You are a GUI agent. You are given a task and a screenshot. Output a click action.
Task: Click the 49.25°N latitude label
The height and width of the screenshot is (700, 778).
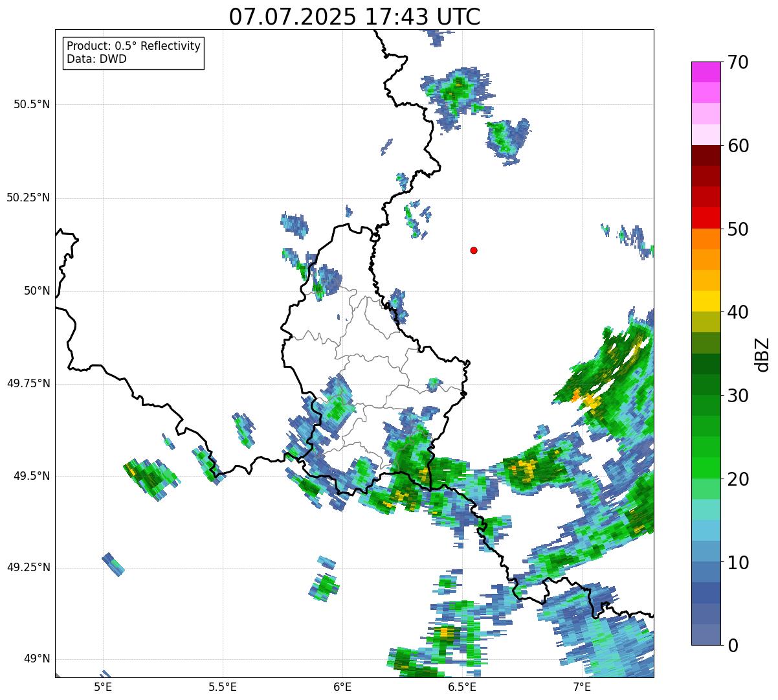tap(28, 567)
